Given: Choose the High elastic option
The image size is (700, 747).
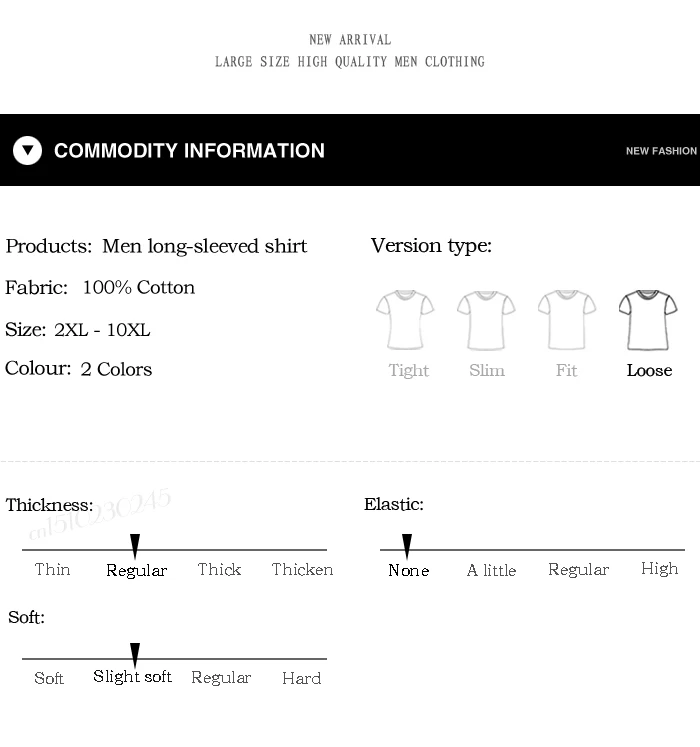Looking at the screenshot, I should click(659, 569).
